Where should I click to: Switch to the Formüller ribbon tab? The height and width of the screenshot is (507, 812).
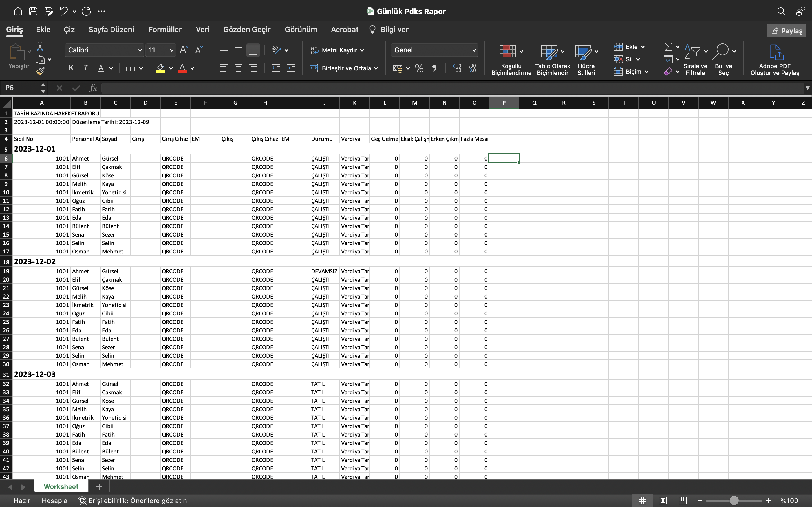(x=165, y=30)
